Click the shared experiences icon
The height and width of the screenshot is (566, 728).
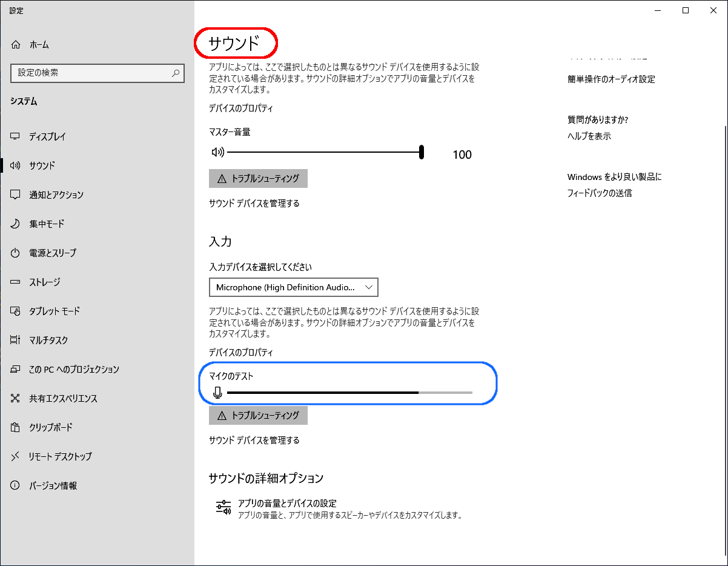16,398
